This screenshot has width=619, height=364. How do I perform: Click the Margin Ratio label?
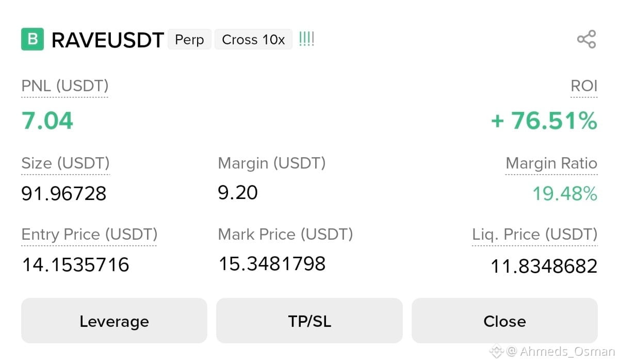coord(551,163)
